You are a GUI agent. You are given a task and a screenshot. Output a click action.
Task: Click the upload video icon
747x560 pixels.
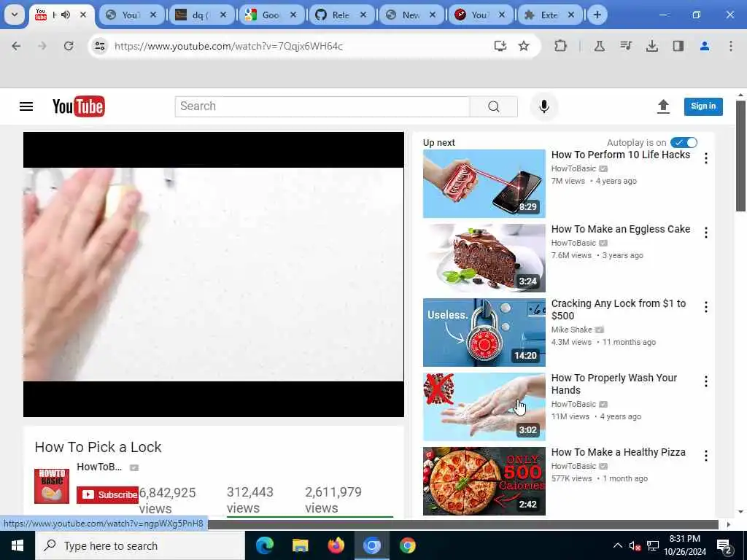pyautogui.click(x=663, y=106)
